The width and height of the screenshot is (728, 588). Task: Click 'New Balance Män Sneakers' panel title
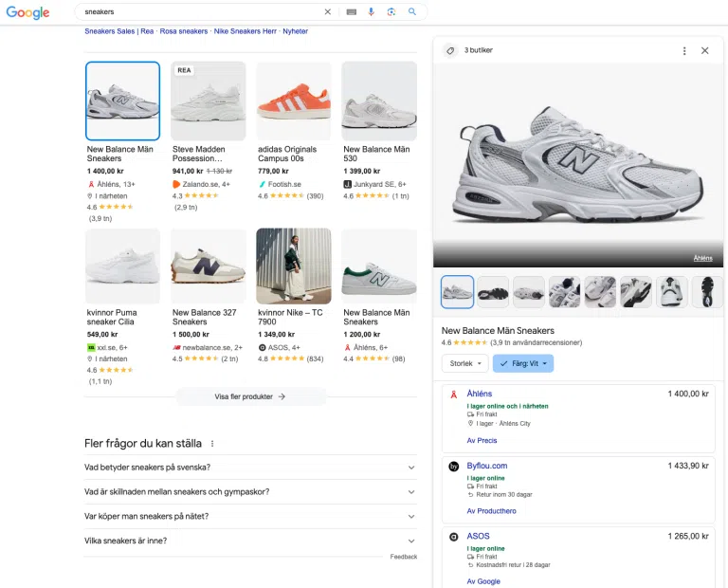498,331
